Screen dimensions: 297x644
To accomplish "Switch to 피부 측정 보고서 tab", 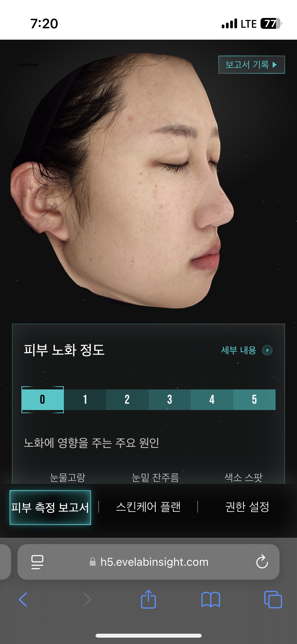I will click(50, 507).
